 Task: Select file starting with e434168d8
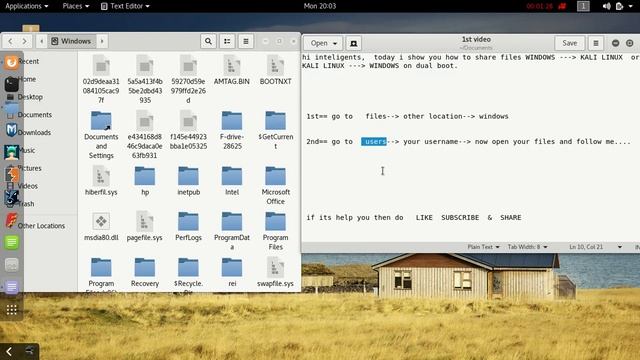tap(145, 135)
